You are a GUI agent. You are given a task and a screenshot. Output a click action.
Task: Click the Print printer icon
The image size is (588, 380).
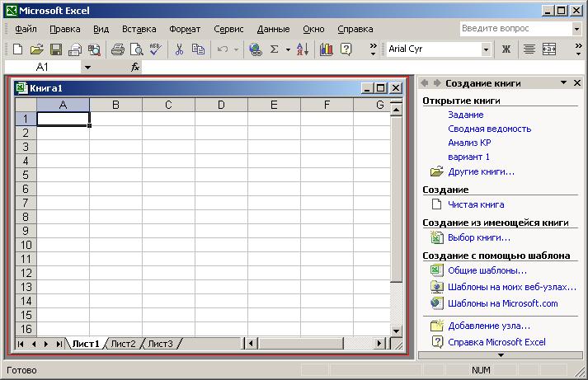coord(117,49)
